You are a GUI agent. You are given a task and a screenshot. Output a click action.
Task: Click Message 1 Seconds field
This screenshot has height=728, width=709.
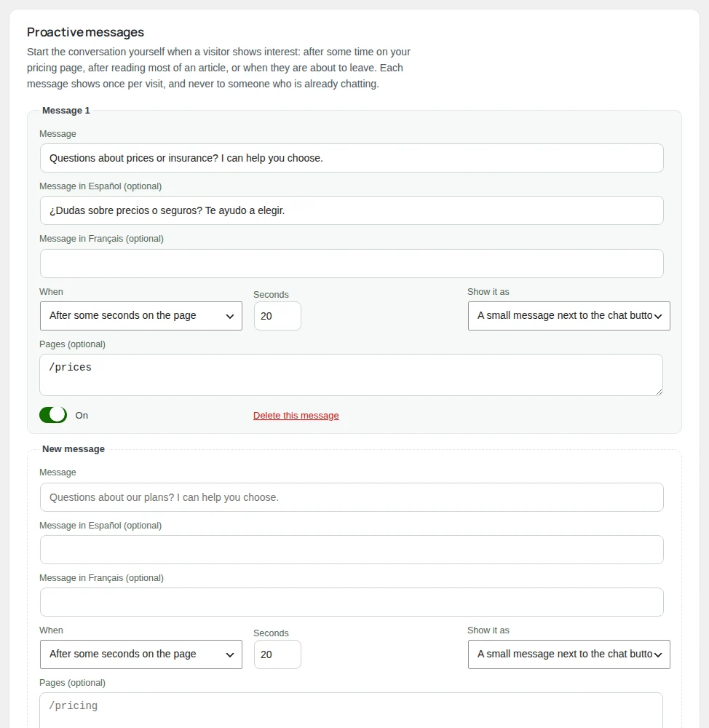point(277,316)
